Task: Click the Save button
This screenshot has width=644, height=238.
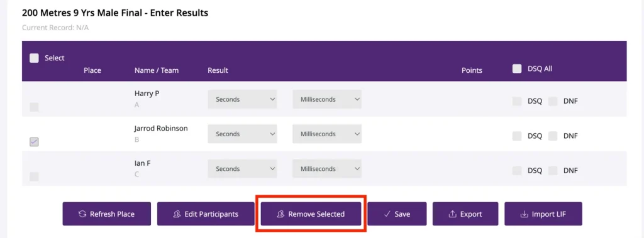Action: tap(397, 214)
